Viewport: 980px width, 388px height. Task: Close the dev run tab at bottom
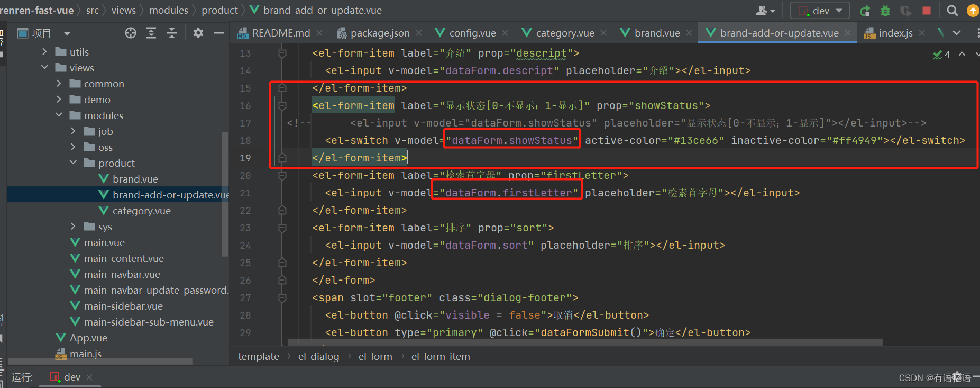89,377
